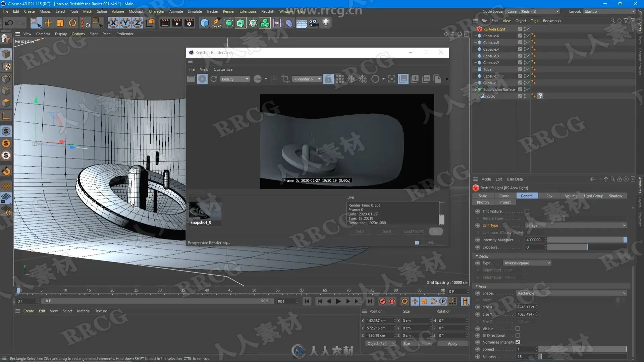644x362 pixels.
Task: Click the Apply button
Action: pos(452,344)
